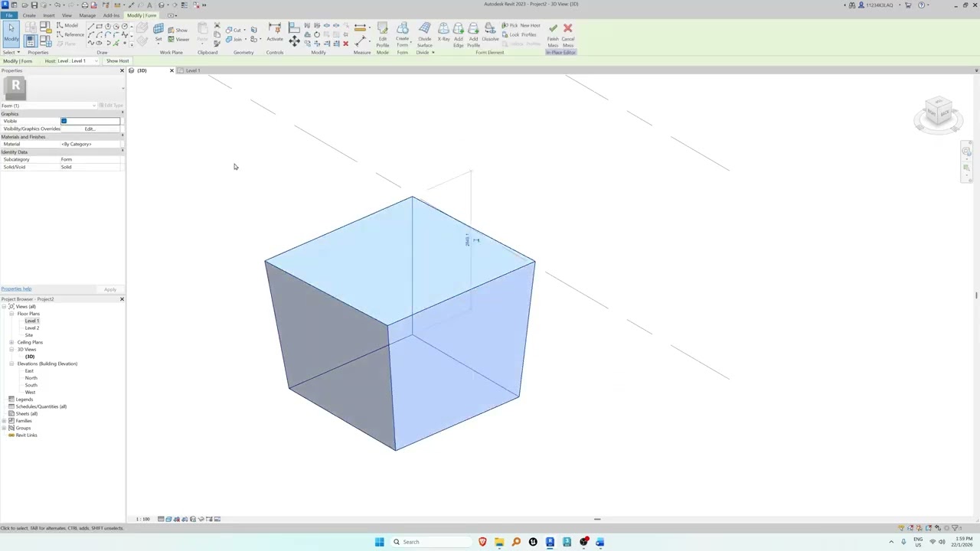Click the ViewCube in the 3D view
This screenshot has height=551, width=980.
point(938,112)
